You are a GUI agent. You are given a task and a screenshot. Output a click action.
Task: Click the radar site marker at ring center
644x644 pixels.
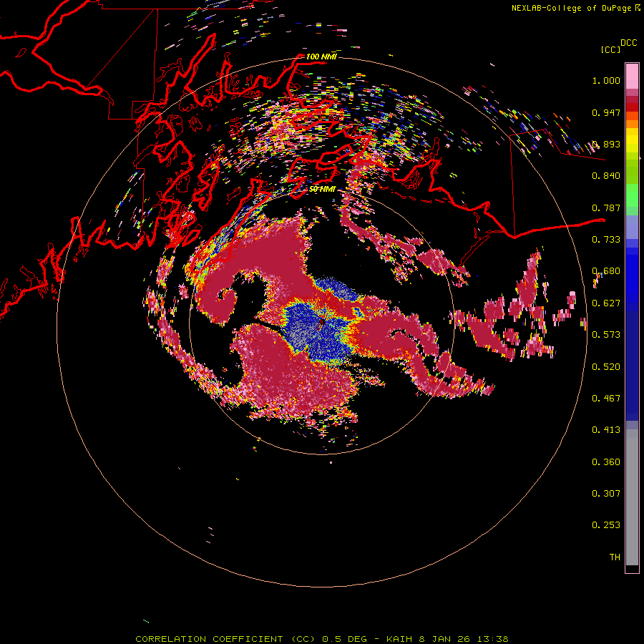pyautogui.click(x=322, y=323)
